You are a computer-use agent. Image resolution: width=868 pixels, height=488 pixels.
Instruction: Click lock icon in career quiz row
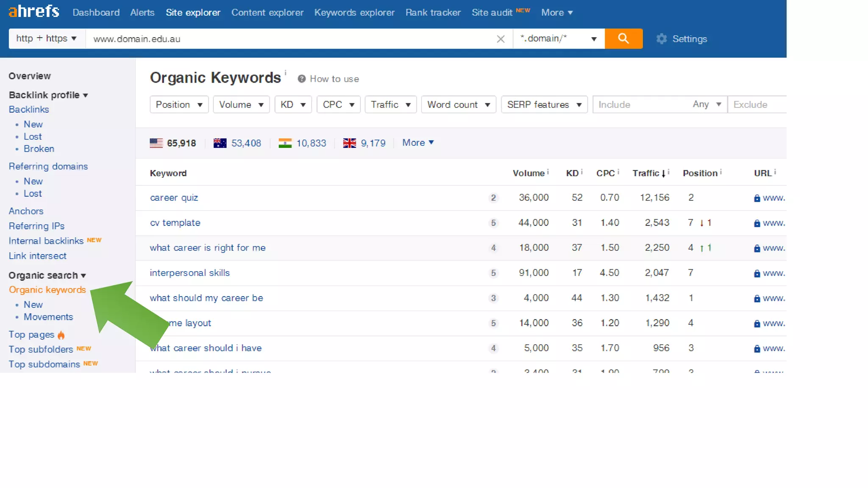click(757, 198)
